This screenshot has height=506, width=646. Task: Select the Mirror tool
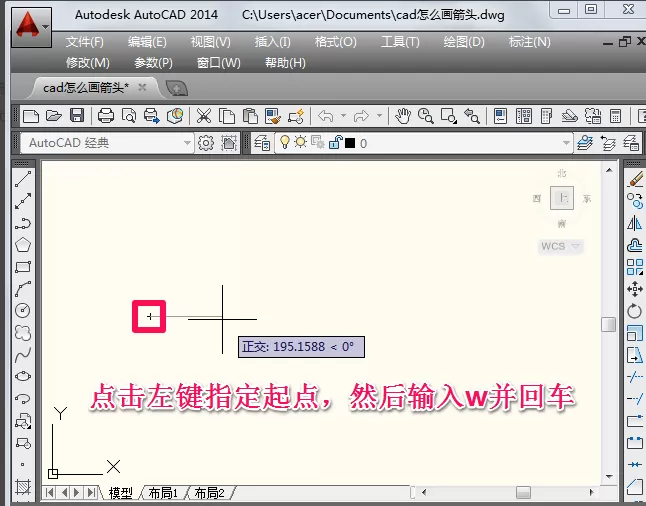(635, 223)
